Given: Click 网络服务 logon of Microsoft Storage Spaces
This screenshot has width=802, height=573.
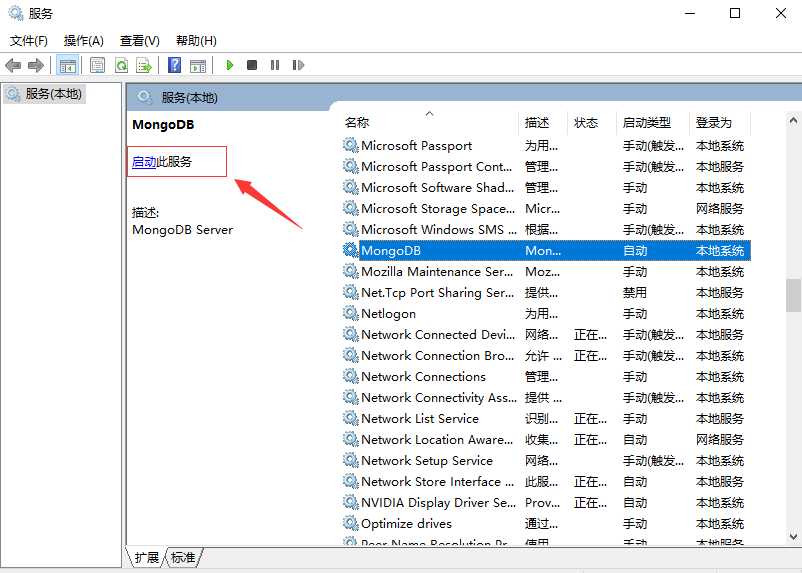Looking at the screenshot, I should 720,209.
